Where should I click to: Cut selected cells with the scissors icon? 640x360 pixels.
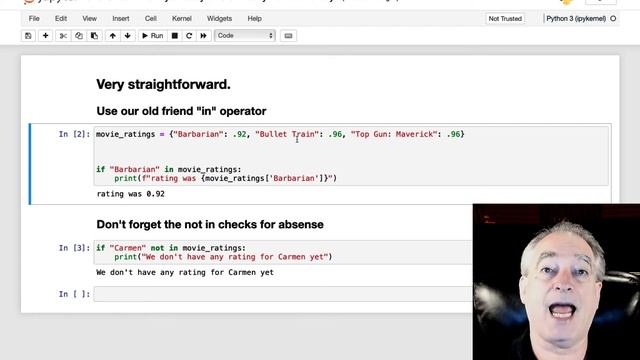pos(63,36)
